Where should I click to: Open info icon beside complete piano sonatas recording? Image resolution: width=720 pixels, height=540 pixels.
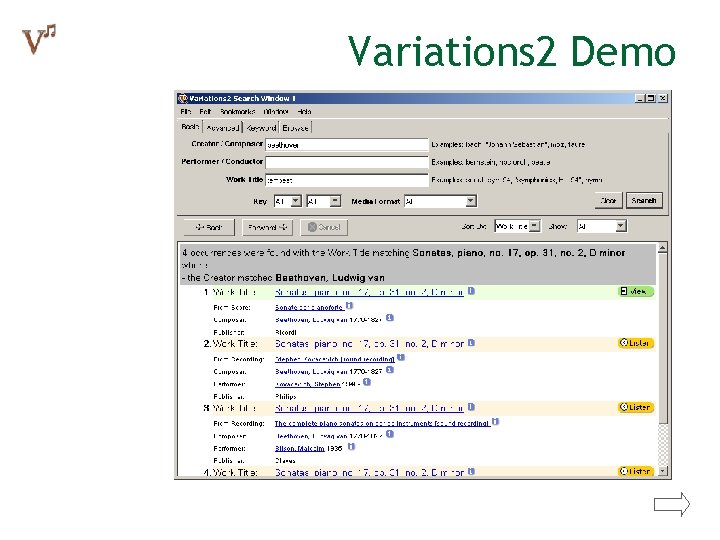pos(495,422)
